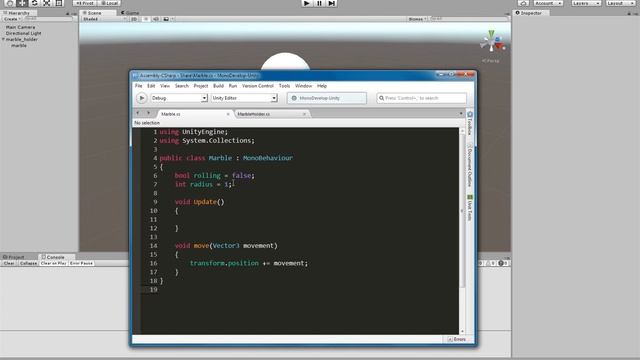
Task: Toggle 2D view in Scene toolbar
Action: pyautogui.click(x=134, y=19)
